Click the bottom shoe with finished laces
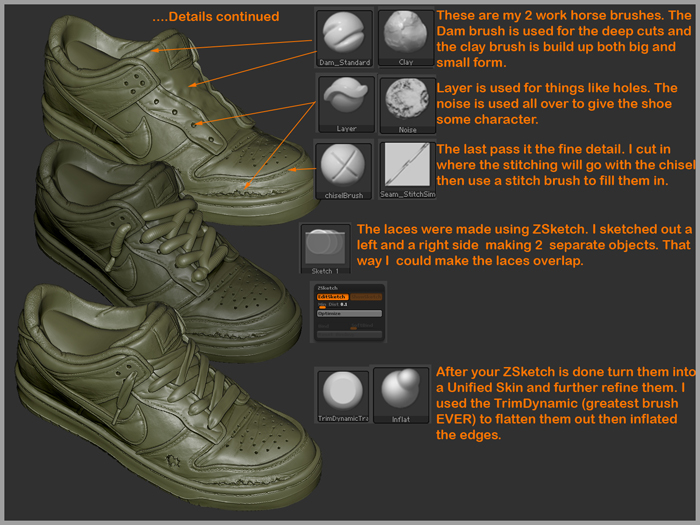The image size is (700, 525). [x=165, y=397]
